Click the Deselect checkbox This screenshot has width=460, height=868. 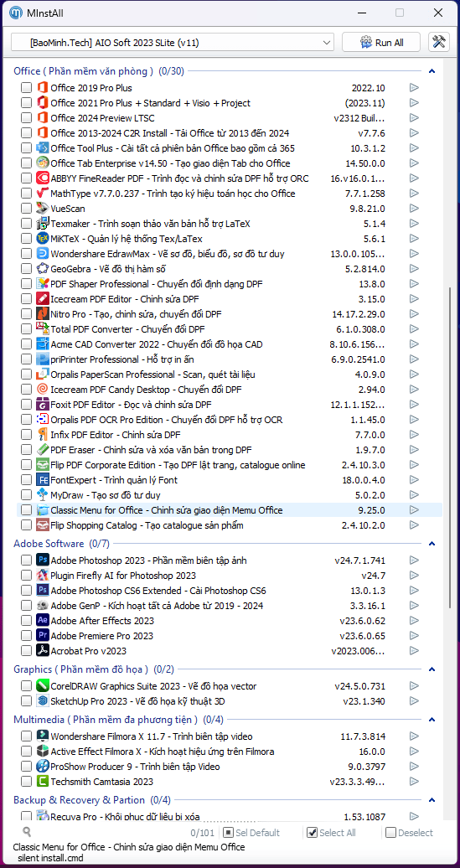[390, 833]
